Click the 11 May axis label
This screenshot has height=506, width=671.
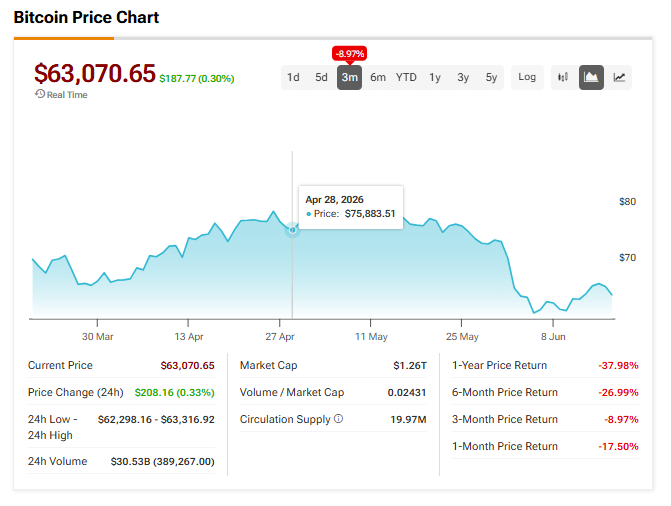pyautogui.click(x=371, y=336)
